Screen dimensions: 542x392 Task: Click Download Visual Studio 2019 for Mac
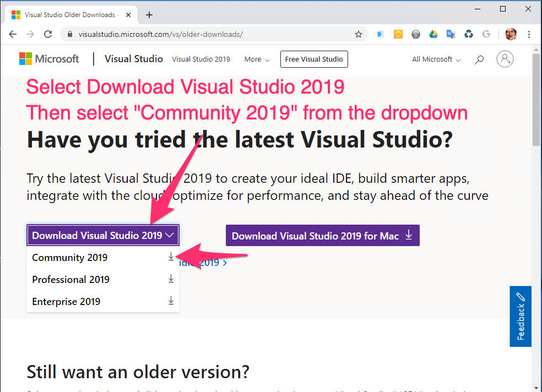[x=323, y=236]
